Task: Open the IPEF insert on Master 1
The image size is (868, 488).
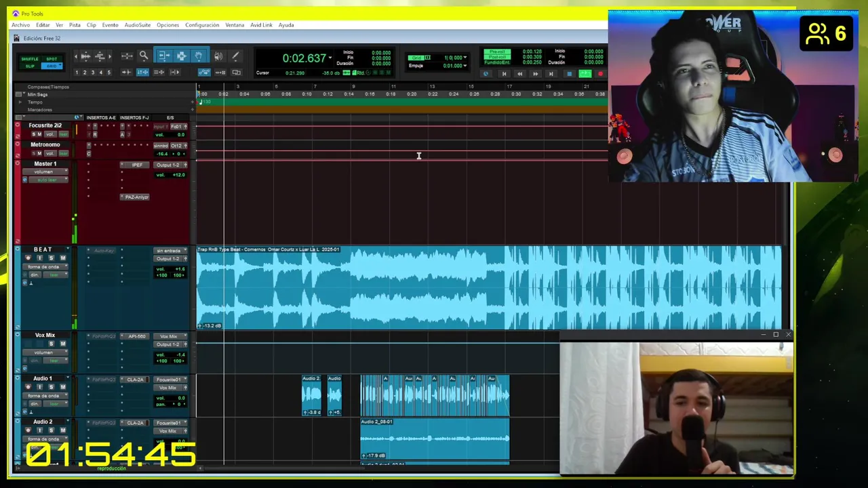Action: [x=135, y=165]
